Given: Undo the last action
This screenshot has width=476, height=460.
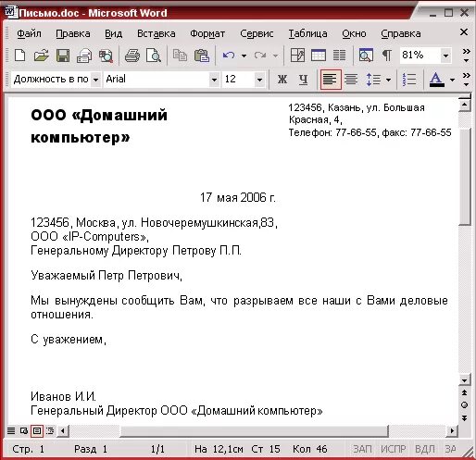Looking at the screenshot, I should click(x=229, y=56).
